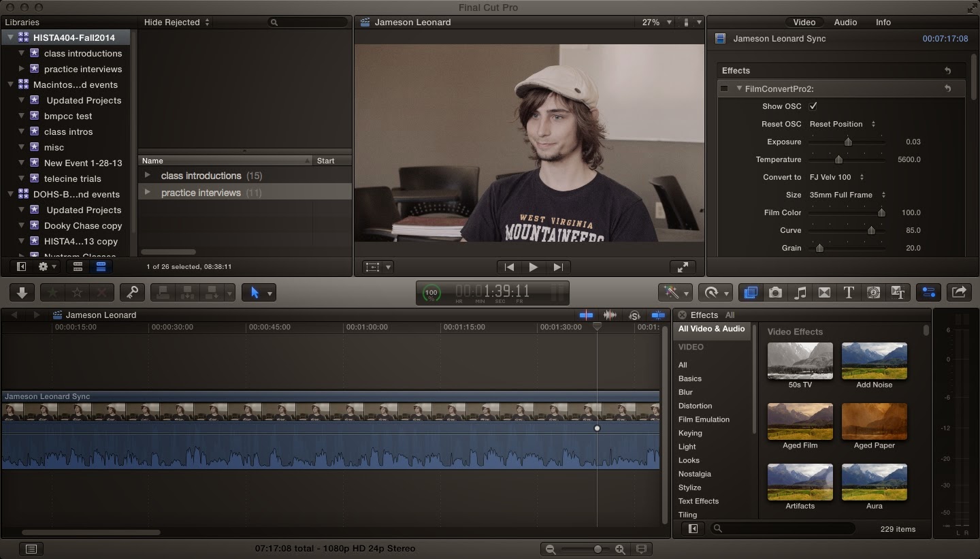Open the Transitions browser
This screenshot has width=980, height=559.
point(825,293)
